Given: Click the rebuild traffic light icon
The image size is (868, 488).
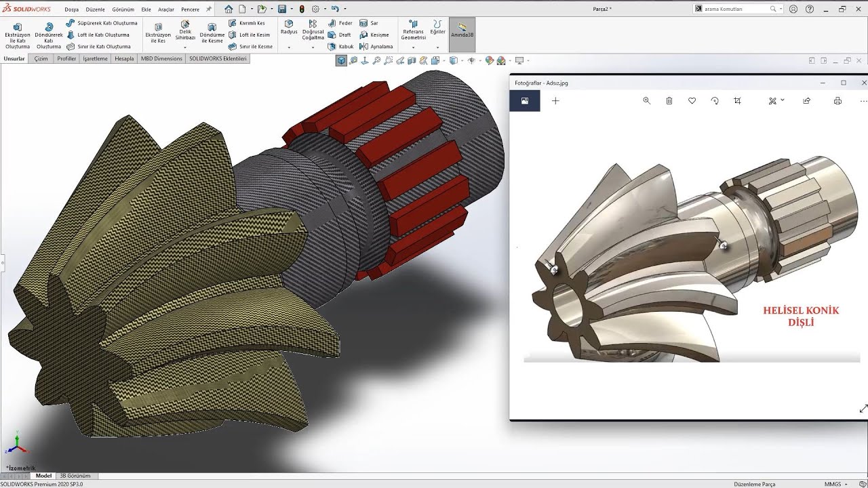Looking at the screenshot, I should 302,9.
